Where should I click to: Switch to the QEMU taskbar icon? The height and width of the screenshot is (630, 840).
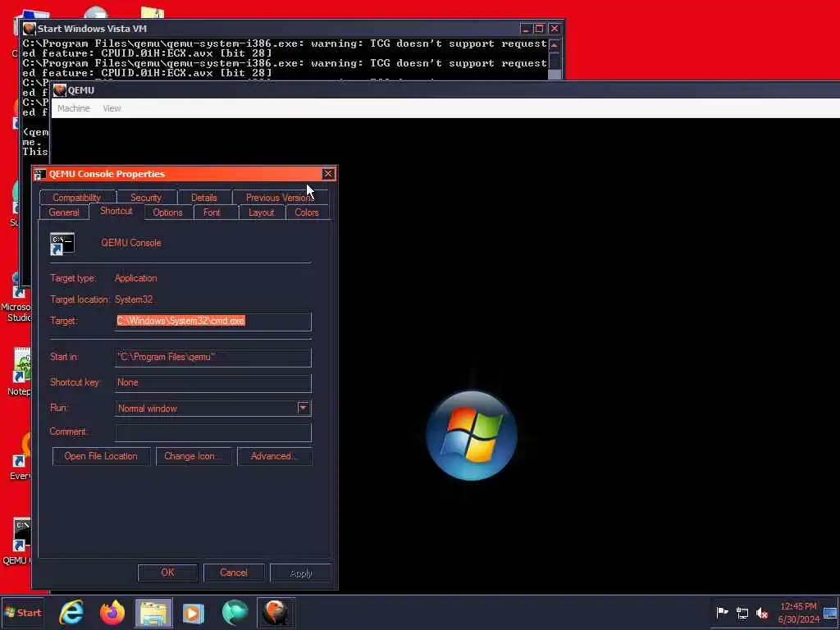coord(276,613)
